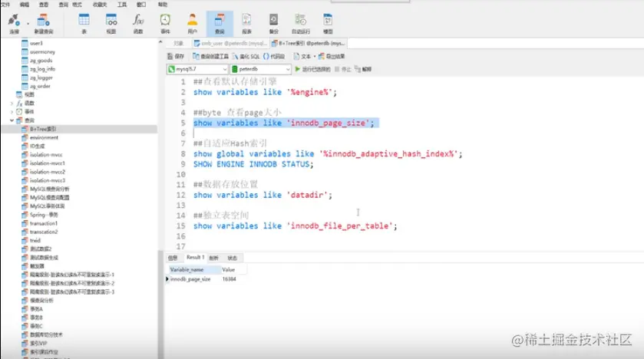The height and width of the screenshot is (359, 644).
Task: Open the 备份 (Backup) toolbar icon
Action: (x=273, y=23)
